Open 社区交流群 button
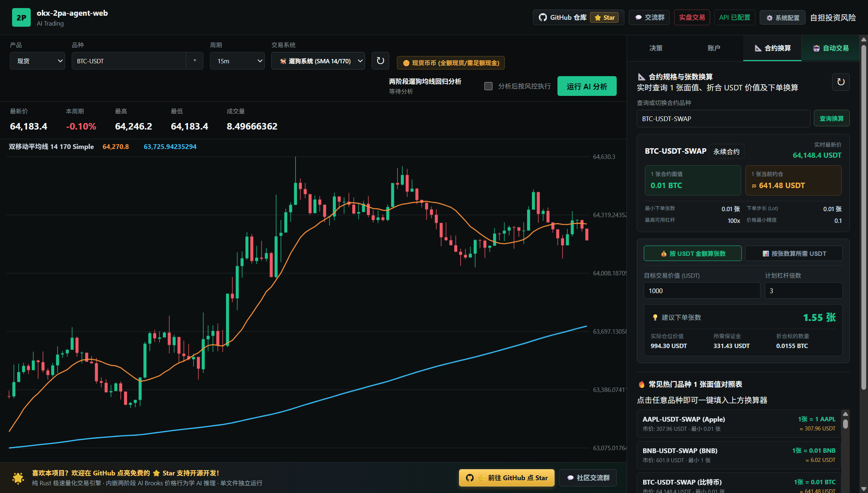 point(588,478)
